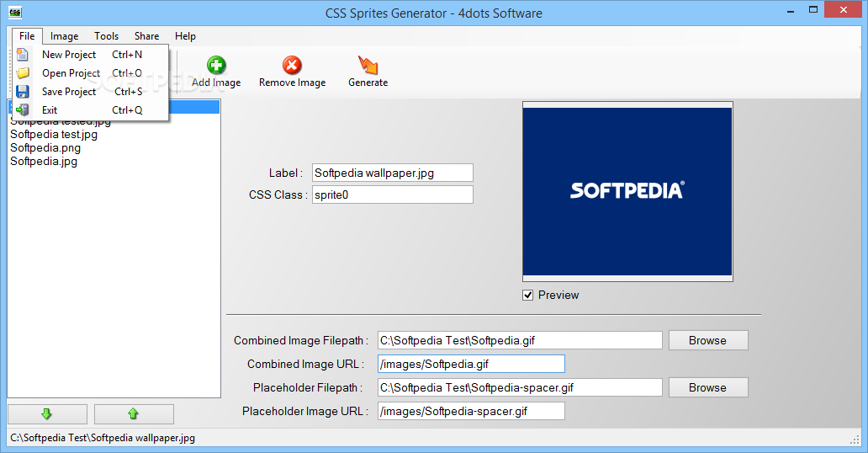Image resolution: width=868 pixels, height=453 pixels.
Task: Click the orange arrow Generate icon
Action: point(368,65)
